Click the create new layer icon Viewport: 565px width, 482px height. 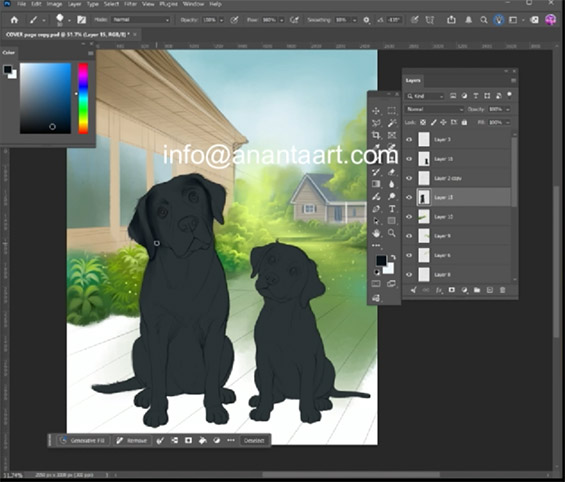point(490,290)
